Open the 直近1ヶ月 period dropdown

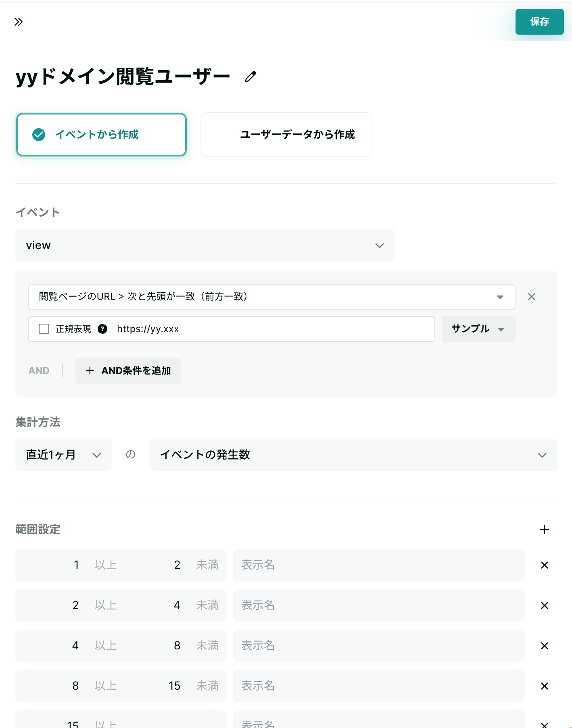pos(64,455)
